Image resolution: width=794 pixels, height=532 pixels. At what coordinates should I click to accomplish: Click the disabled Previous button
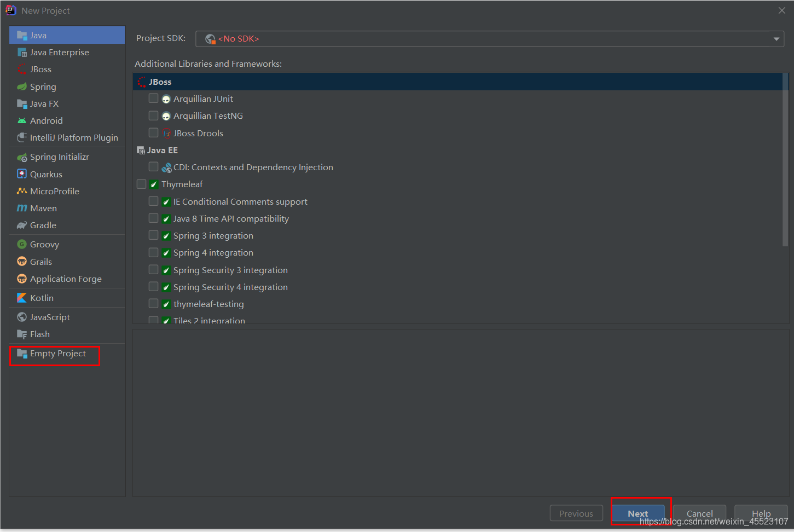[576, 513]
